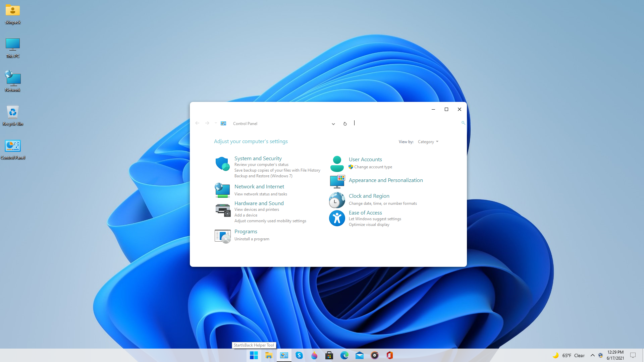Open System and Security settings

[258, 158]
